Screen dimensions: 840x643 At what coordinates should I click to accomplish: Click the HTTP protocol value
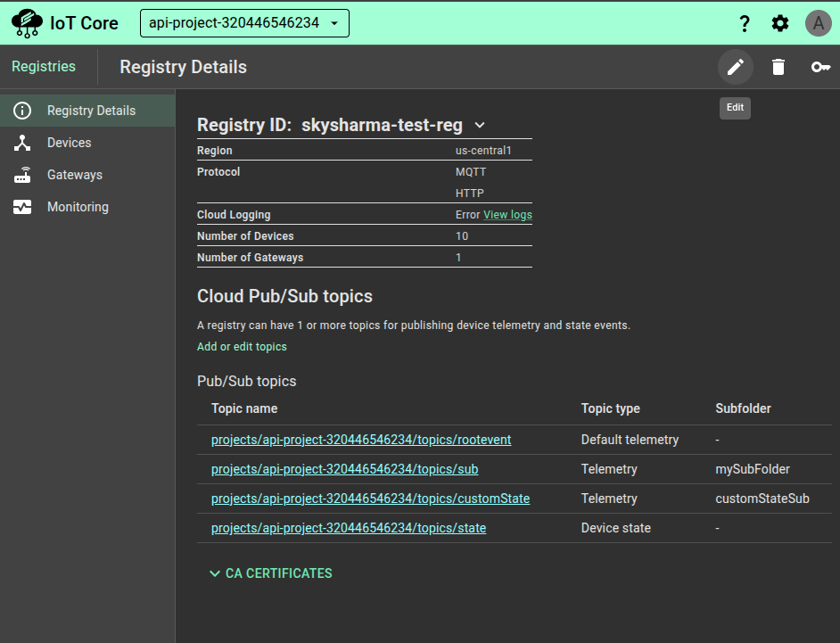pos(469,194)
